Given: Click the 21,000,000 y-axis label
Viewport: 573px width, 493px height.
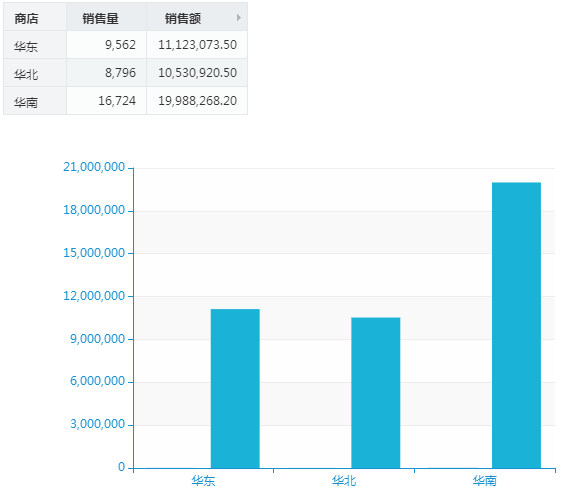Looking at the screenshot, I should tap(94, 167).
